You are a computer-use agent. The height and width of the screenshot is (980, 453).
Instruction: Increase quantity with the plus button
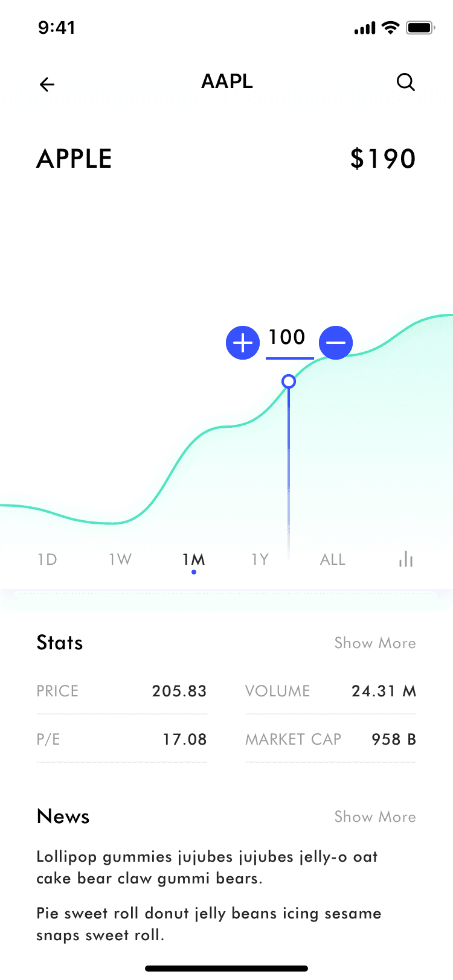point(243,343)
